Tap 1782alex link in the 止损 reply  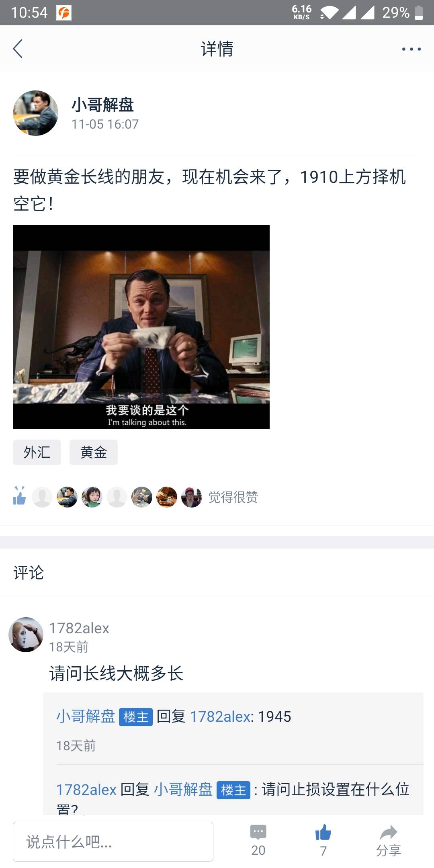(86, 790)
